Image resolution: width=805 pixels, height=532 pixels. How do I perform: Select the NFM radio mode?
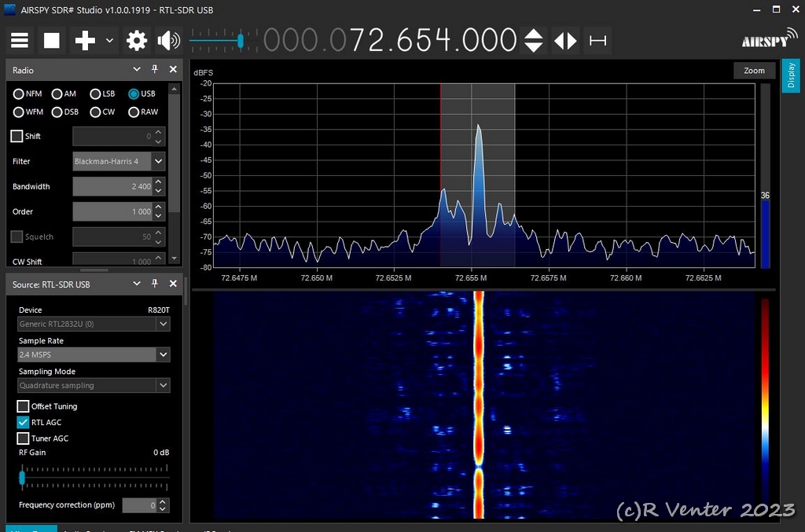(x=18, y=94)
